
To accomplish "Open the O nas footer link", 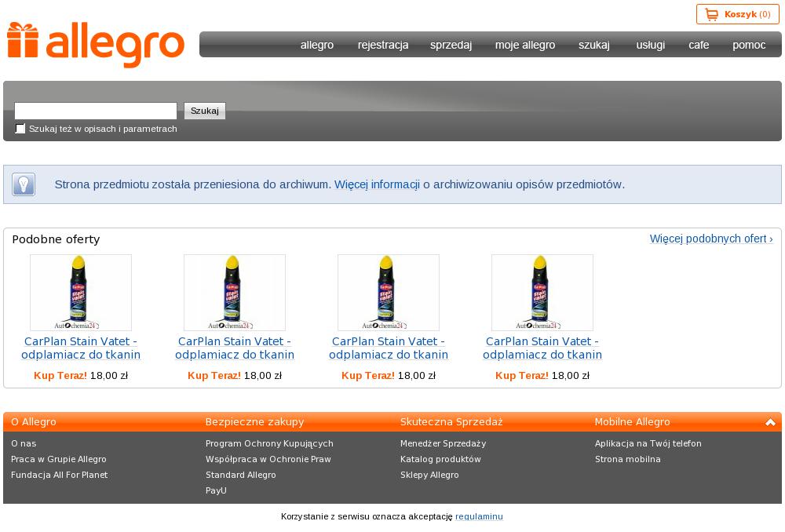I will (24, 443).
